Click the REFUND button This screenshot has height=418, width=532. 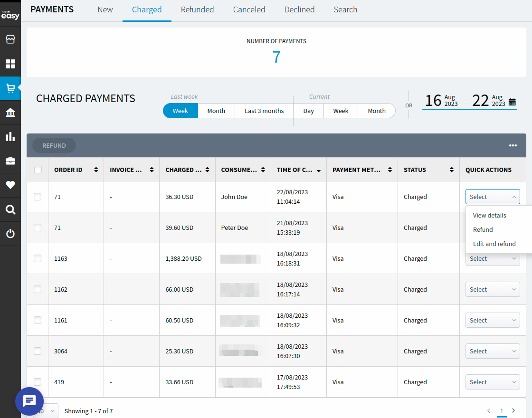tap(54, 145)
